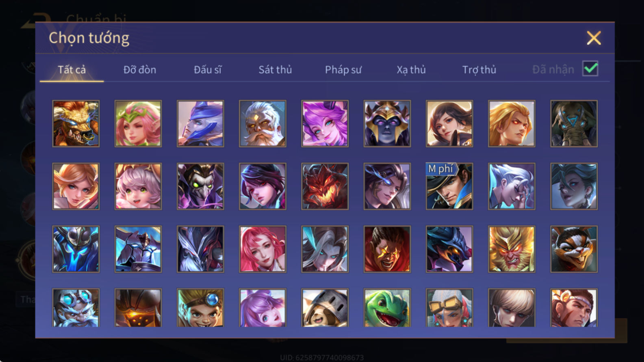Switch to the 'Đỡ đòn' tab
The height and width of the screenshot is (362, 644).
click(140, 70)
